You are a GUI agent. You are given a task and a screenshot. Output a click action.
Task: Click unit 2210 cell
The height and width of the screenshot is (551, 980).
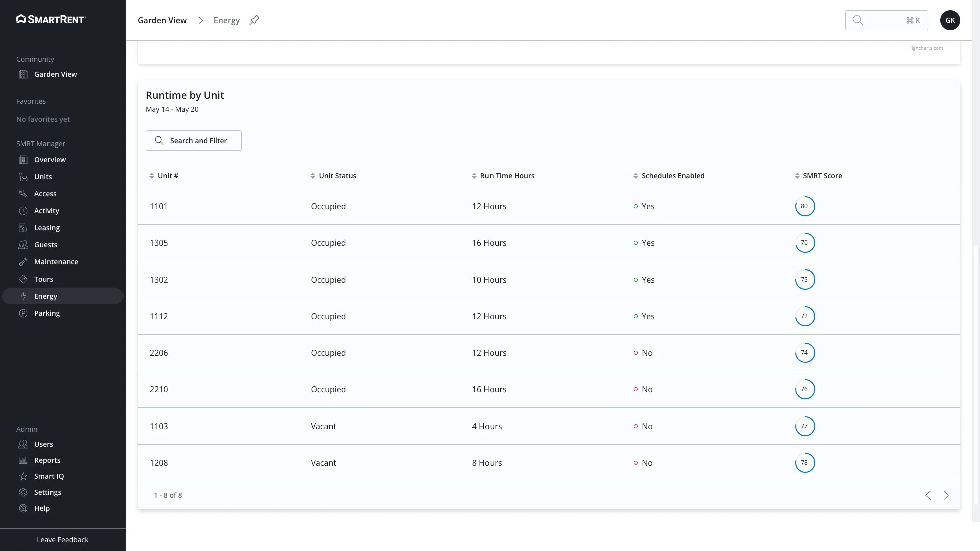[159, 389]
